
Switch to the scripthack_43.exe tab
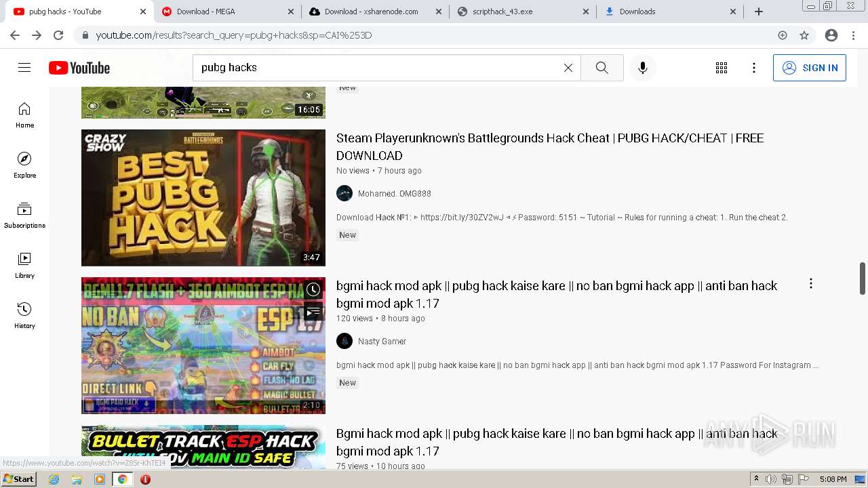522,12
